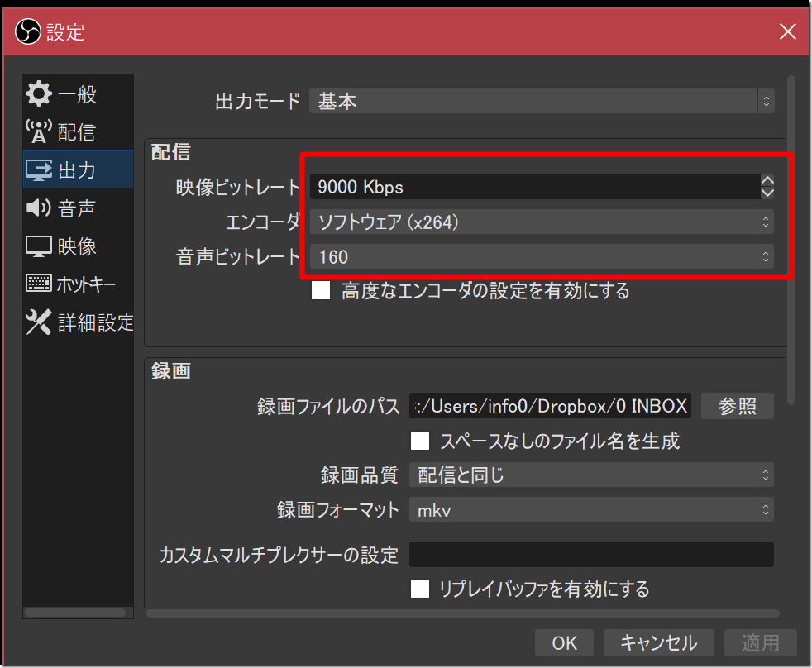Click the キャンセル button
Image resolution: width=812 pixels, height=668 pixels.
(659, 642)
